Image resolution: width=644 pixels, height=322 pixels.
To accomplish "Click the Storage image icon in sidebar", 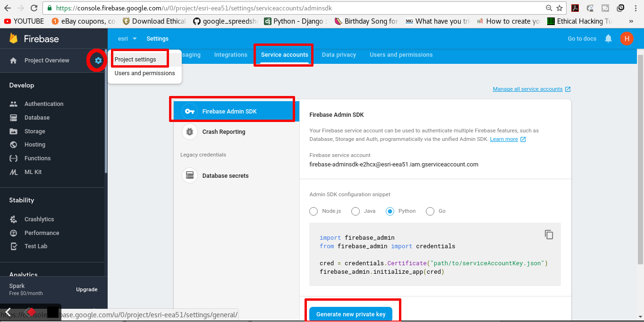I will pyautogui.click(x=14, y=131).
